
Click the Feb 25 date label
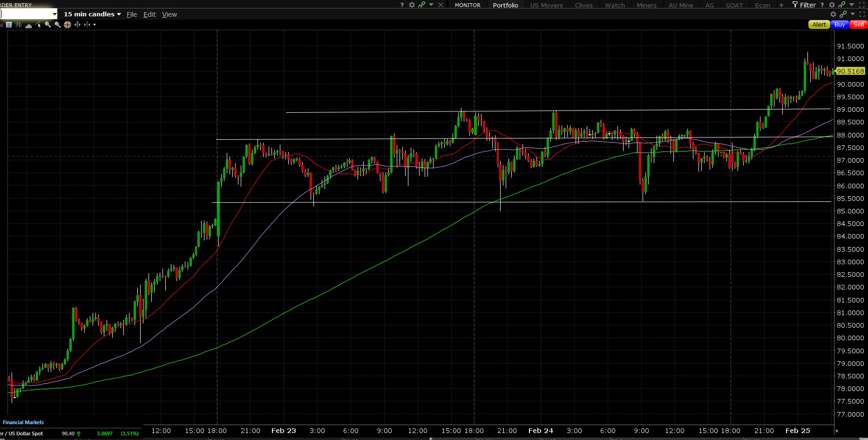point(798,431)
